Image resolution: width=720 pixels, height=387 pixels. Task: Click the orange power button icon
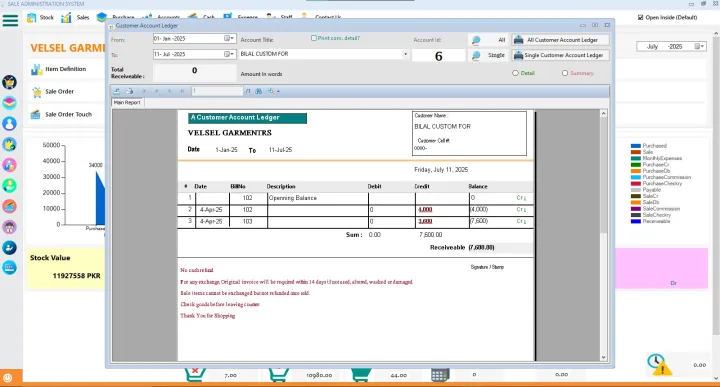7,378
